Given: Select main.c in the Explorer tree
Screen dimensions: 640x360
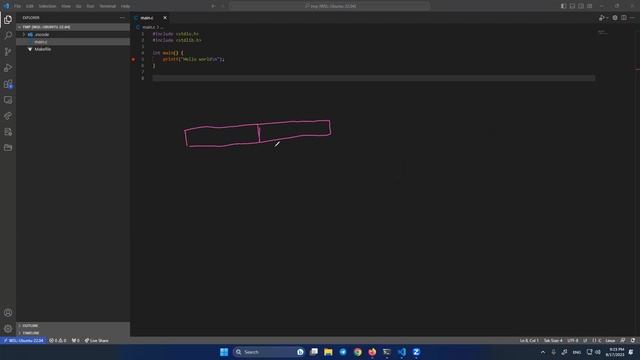Looking at the screenshot, I should coord(73,42).
